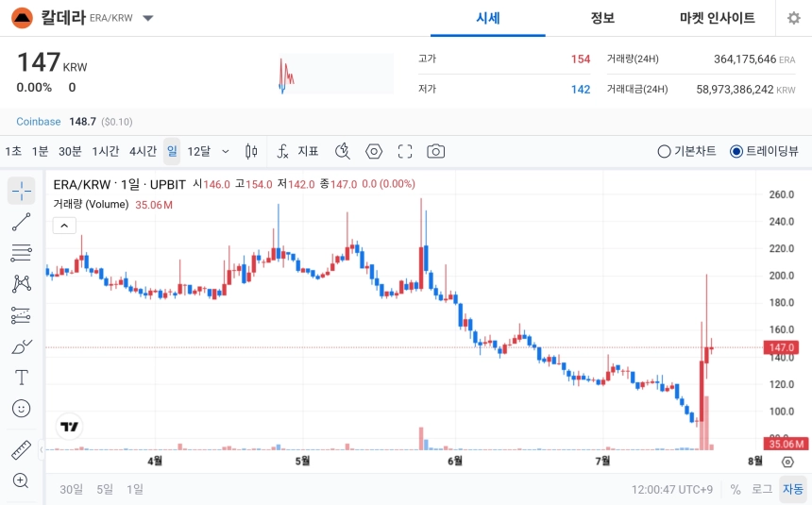Click the 148.7 Coinbase price value
812x505 pixels.
pos(82,122)
